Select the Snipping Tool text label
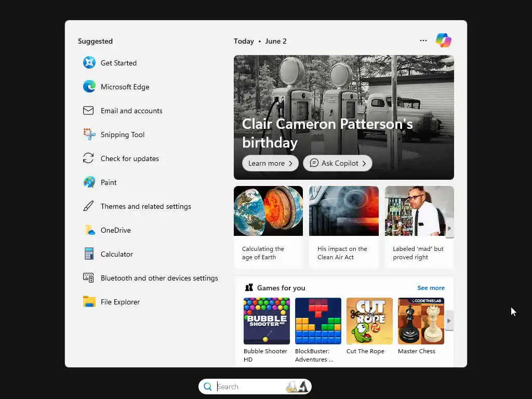Viewport: 532px width, 399px height. point(123,135)
